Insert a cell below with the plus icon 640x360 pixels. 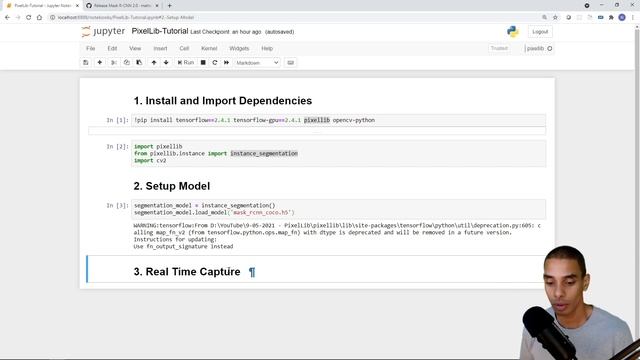click(100, 62)
